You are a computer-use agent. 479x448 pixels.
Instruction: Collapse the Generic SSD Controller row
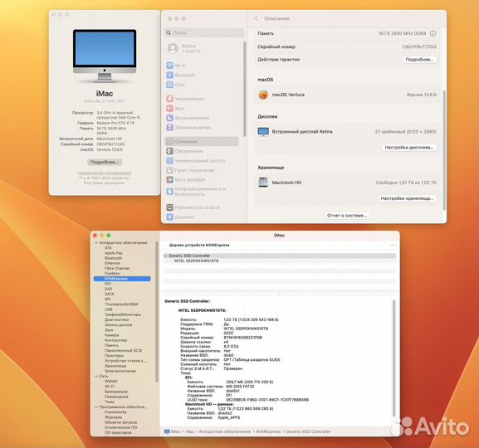165,256
